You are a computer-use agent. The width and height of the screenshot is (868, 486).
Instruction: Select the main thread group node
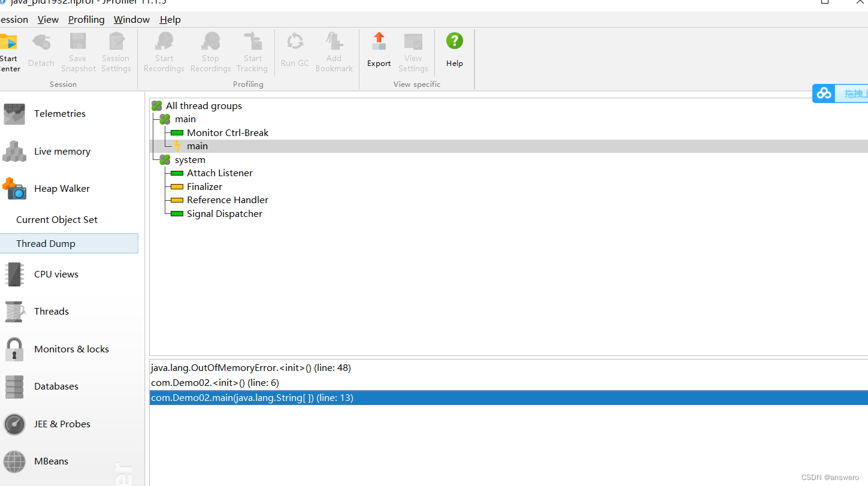185,119
